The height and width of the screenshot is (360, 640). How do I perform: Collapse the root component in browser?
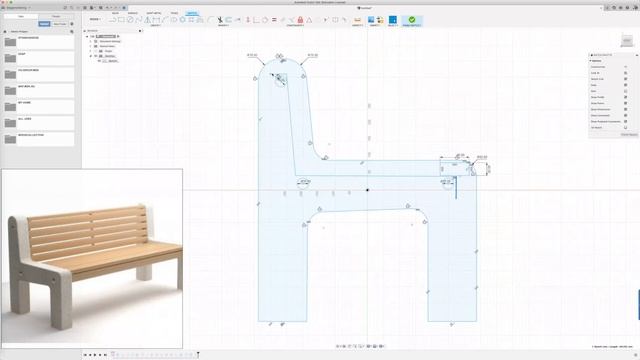point(87,36)
